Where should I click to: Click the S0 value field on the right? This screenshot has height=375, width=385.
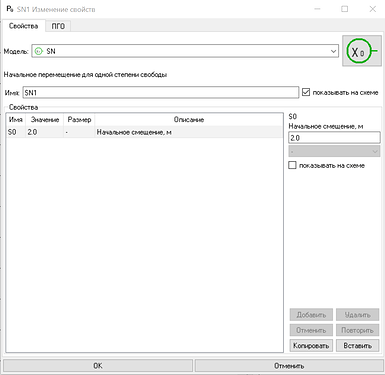(334, 138)
